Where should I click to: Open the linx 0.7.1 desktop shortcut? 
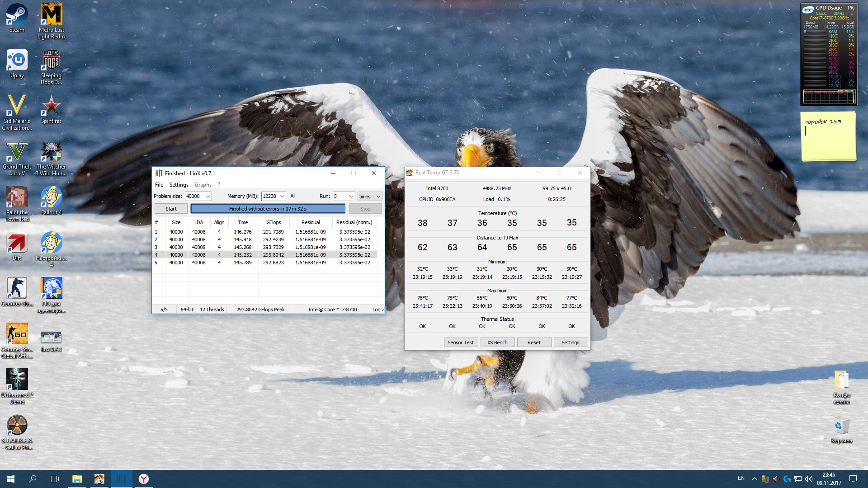coord(51,338)
